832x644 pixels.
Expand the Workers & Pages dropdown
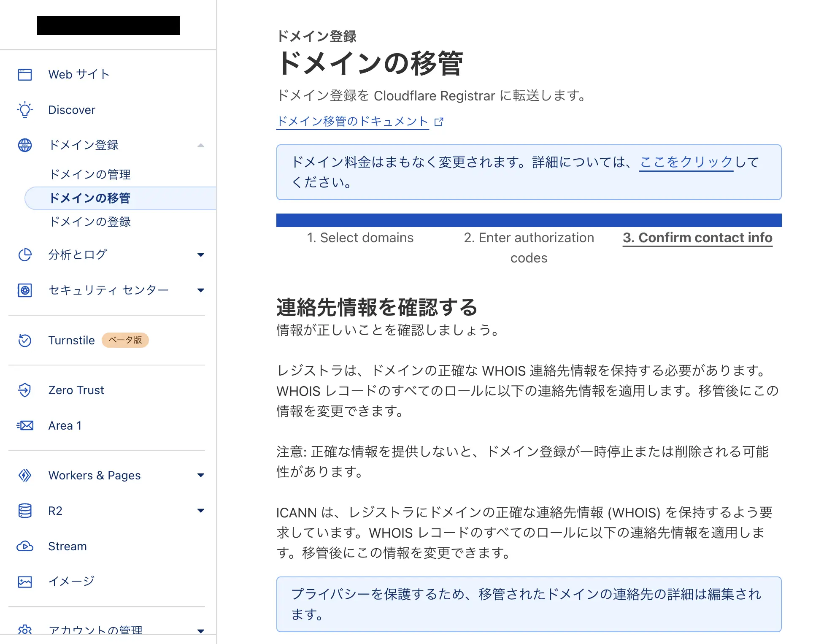(201, 475)
